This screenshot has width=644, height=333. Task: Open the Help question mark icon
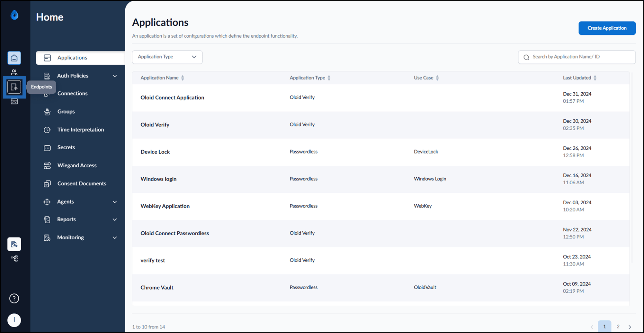(x=14, y=299)
